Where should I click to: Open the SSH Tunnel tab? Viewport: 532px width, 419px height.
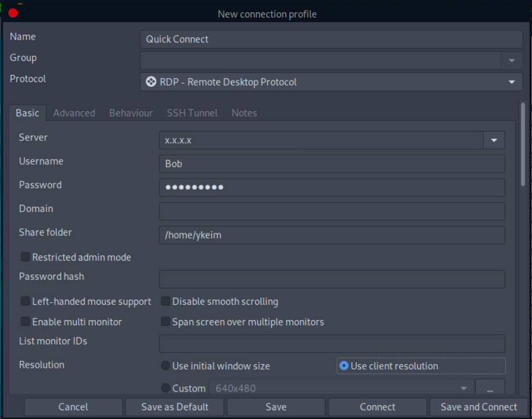click(x=192, y=113)
